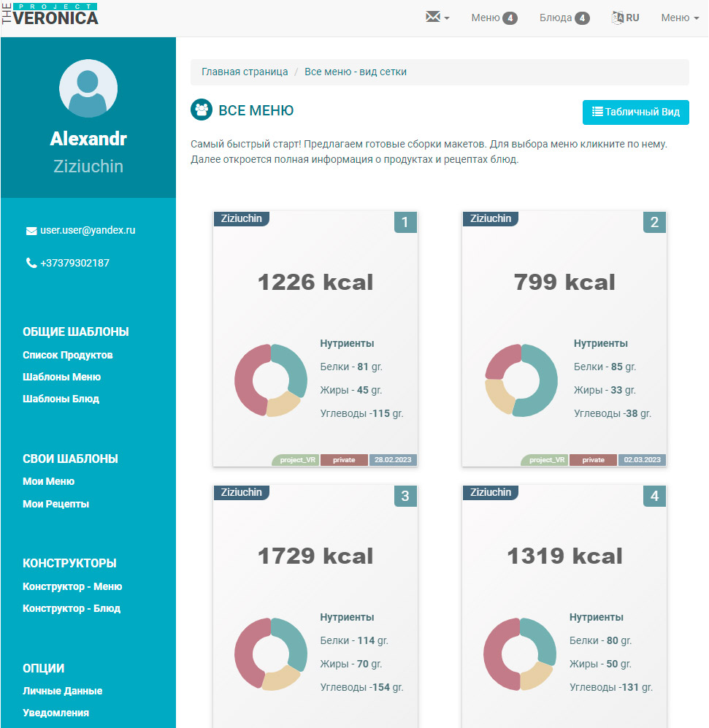This screenshot has height=728, width=709.
Task: Open Меню item with badge 4
Action: pos(494,18)
